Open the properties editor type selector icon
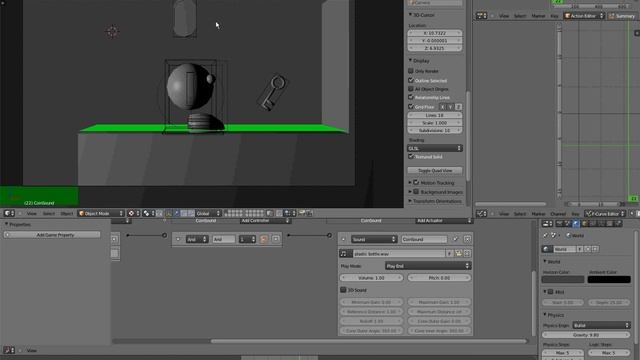The width and height of the screenshot is (640, 360). tap(547, 224)
